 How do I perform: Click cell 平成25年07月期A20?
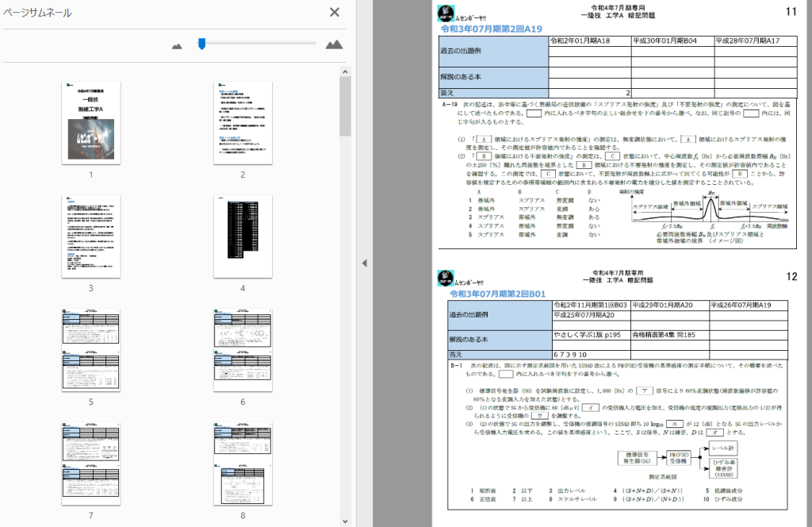pos(591,315)
